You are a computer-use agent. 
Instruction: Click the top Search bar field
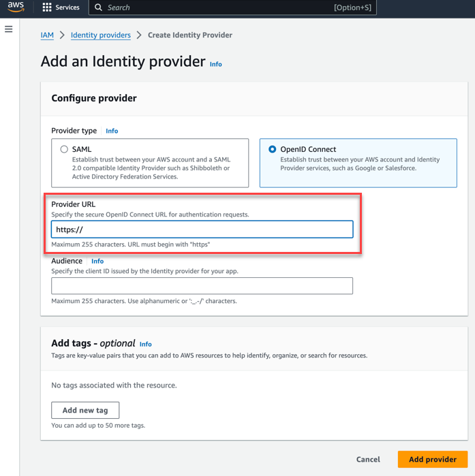(x=232, y=7)
